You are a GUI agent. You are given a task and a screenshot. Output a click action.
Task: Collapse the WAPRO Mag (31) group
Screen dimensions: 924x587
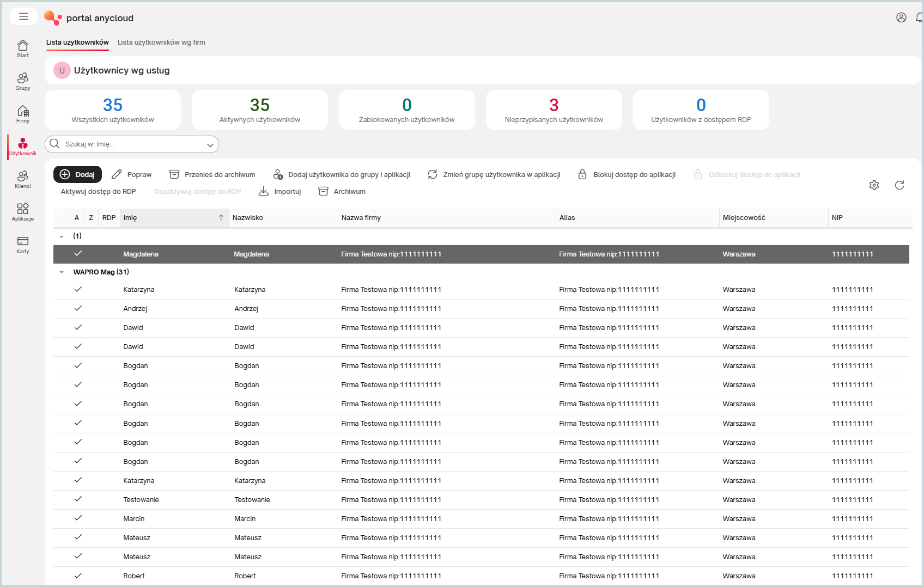click(62, 272)
